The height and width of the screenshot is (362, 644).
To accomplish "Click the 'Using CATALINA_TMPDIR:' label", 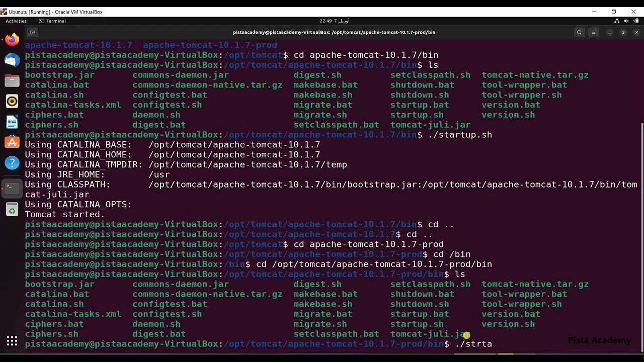I will pos(84,164).
